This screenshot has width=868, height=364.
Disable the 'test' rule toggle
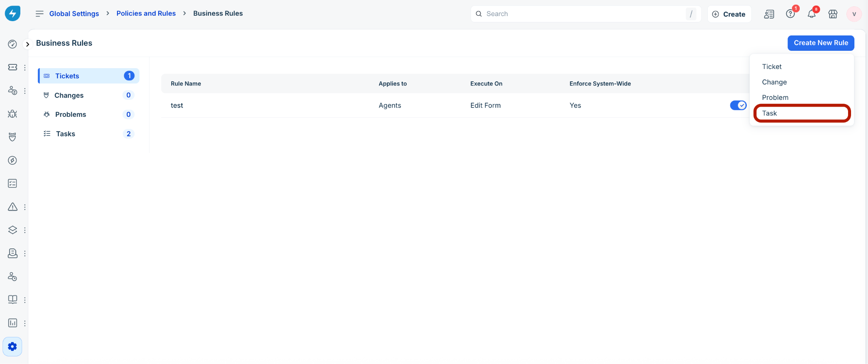tap(738, 105)
